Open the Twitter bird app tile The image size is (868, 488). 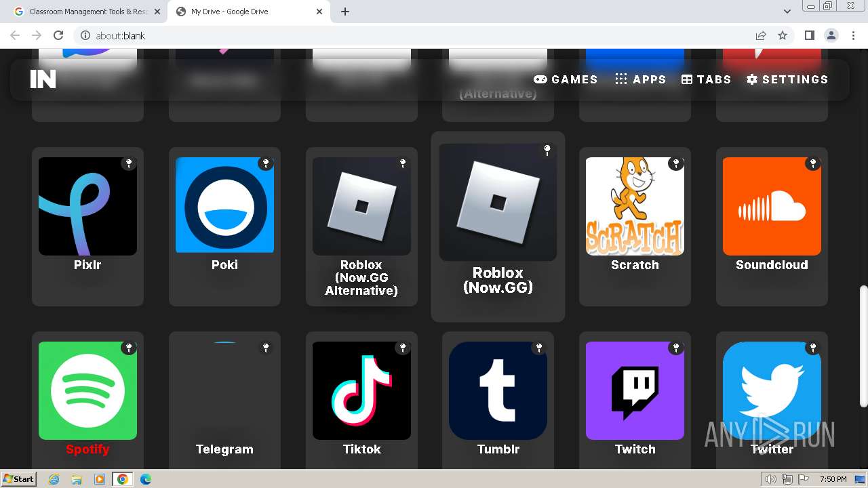coord(772,400)
